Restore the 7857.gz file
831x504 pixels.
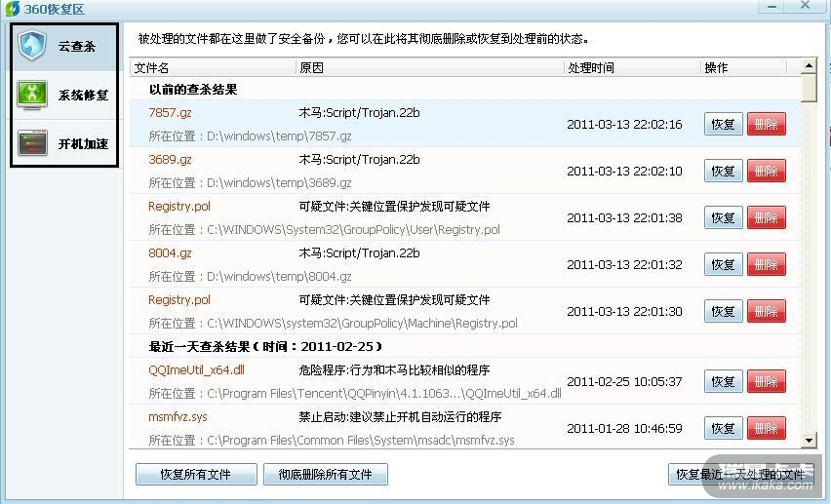coord(724,125)
